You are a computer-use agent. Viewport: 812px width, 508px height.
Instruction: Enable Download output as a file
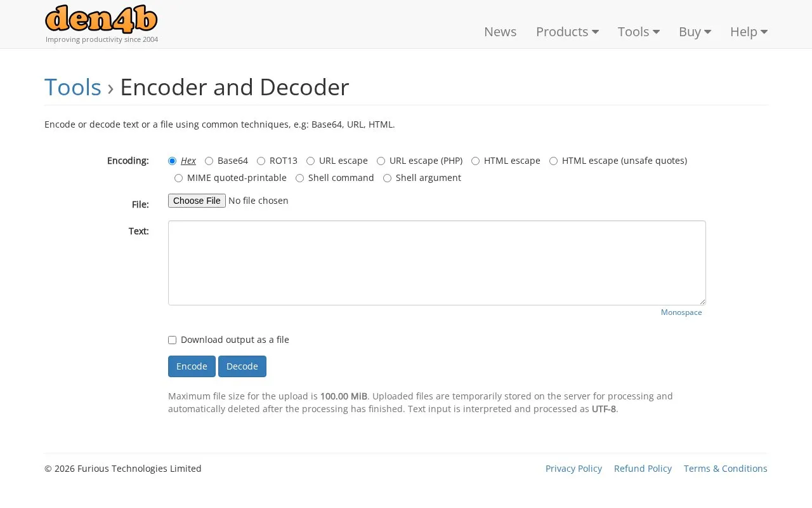(x=172, y=340)
